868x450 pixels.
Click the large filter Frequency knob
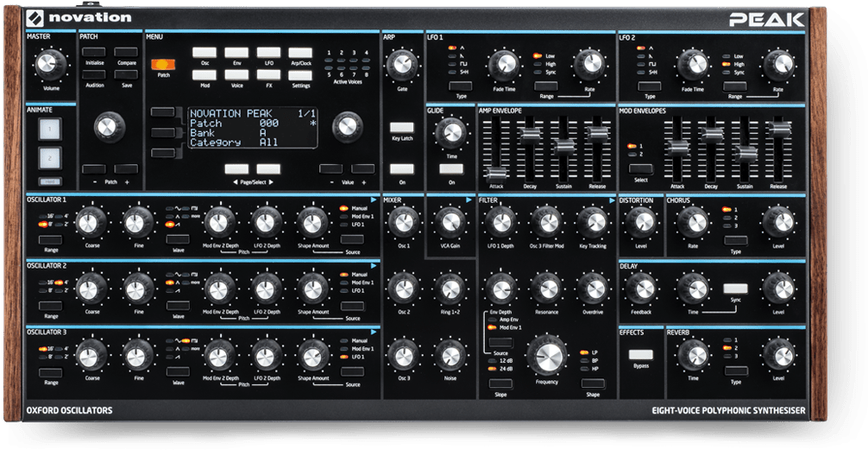[547, 355]
